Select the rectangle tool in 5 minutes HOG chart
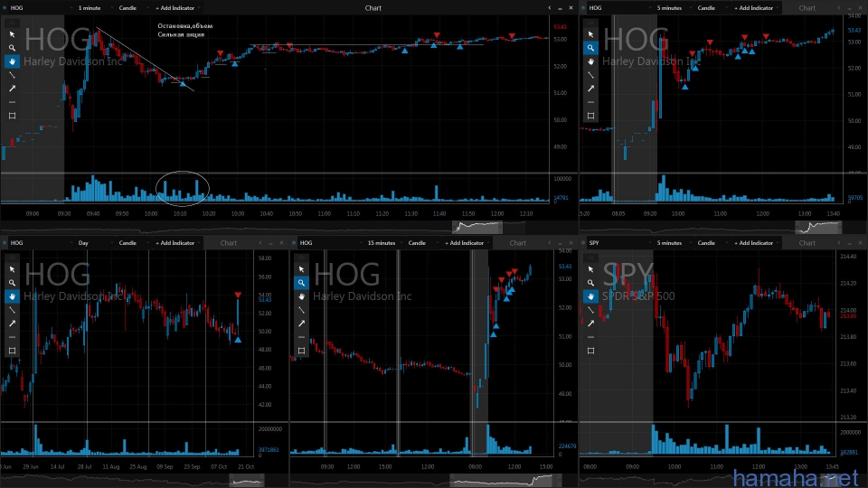Image resolution: width=868 pixels, height=488 pixels. (590, 116)
